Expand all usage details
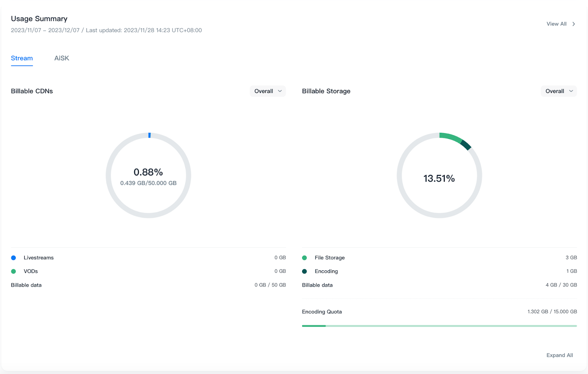The image size is (588, 374). coord(559,355)
